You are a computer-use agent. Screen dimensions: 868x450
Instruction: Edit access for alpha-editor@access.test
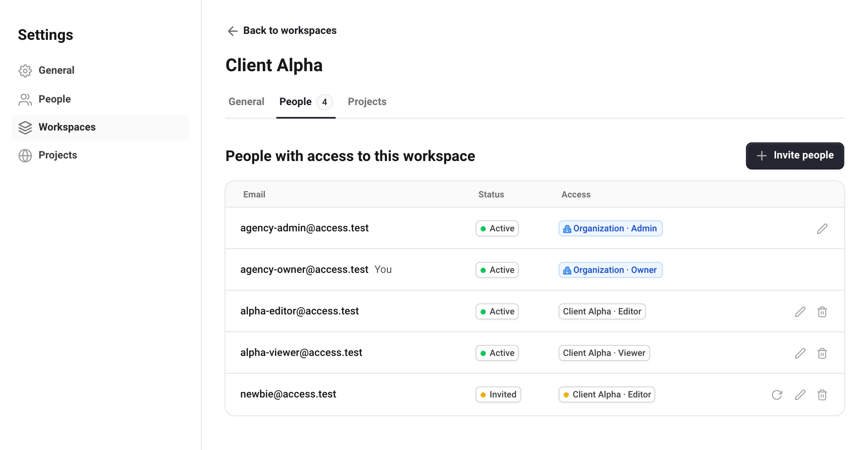click(800, 311)
